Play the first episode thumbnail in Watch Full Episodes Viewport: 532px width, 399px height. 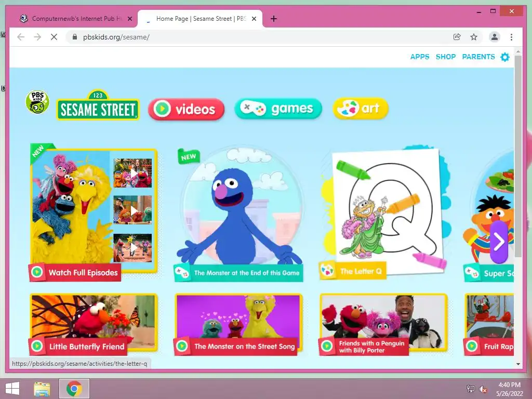click(132, 173)
